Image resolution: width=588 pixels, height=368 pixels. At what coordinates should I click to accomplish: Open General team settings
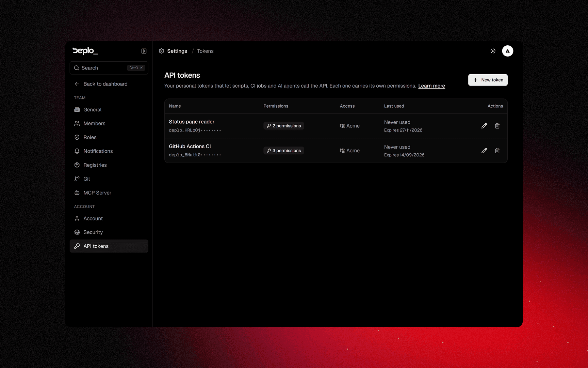tap(109, 110)
